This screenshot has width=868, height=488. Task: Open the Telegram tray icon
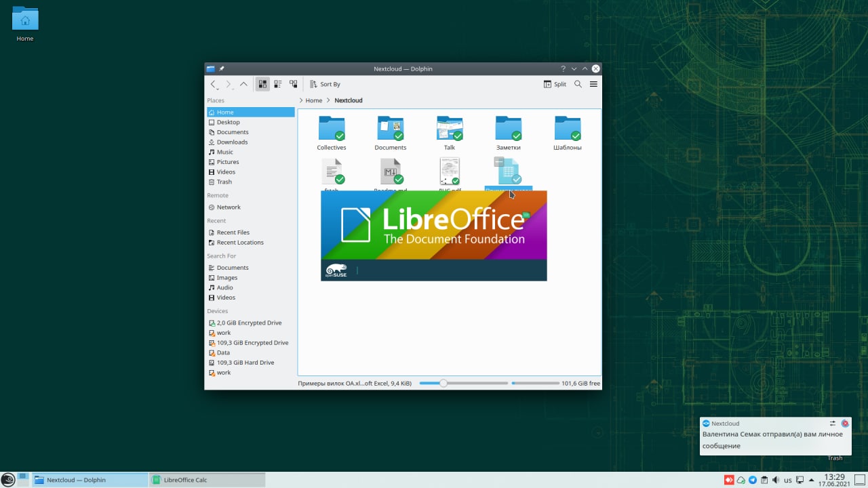coord(753,480)
